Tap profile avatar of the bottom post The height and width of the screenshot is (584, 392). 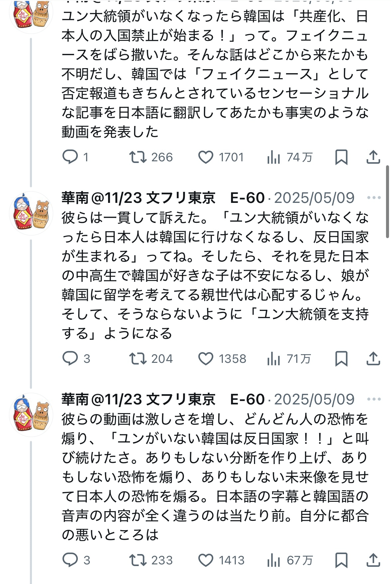(x=31, y=415)
